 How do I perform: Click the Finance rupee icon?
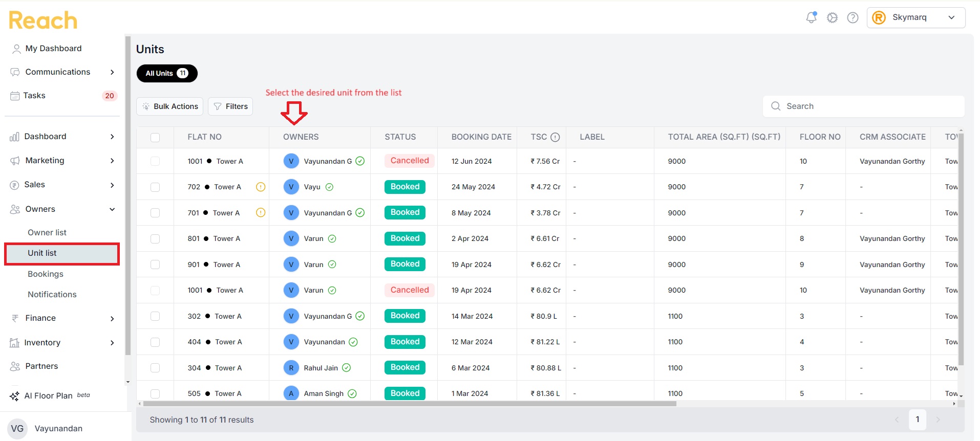click(15, 318)
